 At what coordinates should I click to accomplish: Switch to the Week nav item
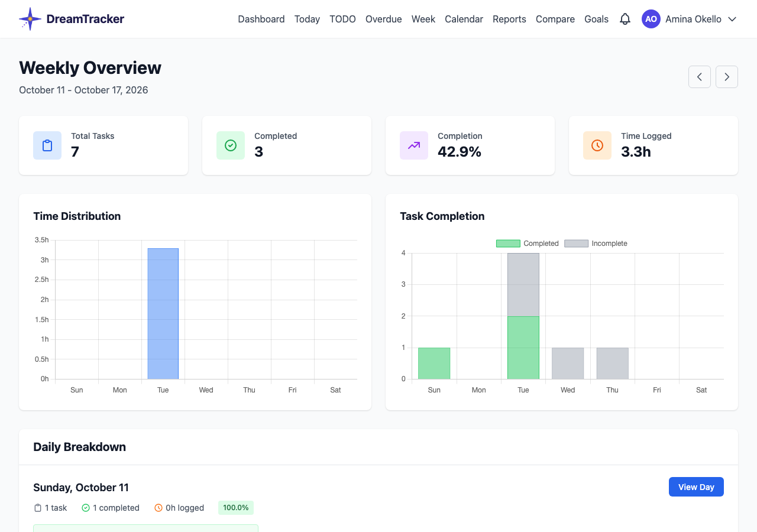423,19
